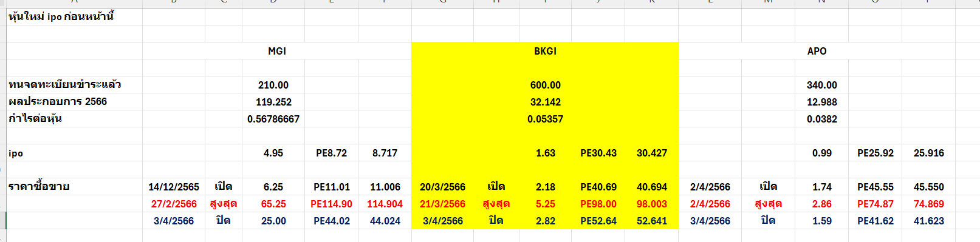Viewport: 980px width, 242px height.
Task: Click the date cell 14/12/2565
Action: point(174,187)
